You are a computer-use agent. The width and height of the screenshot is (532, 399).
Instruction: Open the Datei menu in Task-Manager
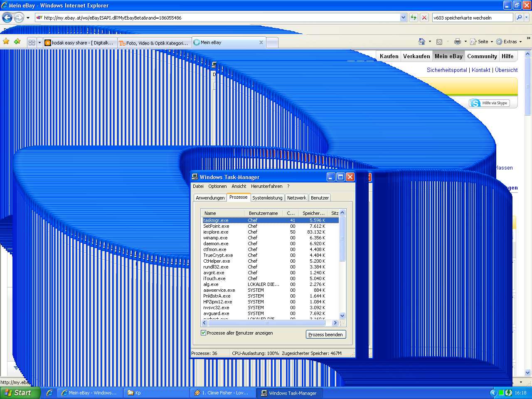click(198, 186)
